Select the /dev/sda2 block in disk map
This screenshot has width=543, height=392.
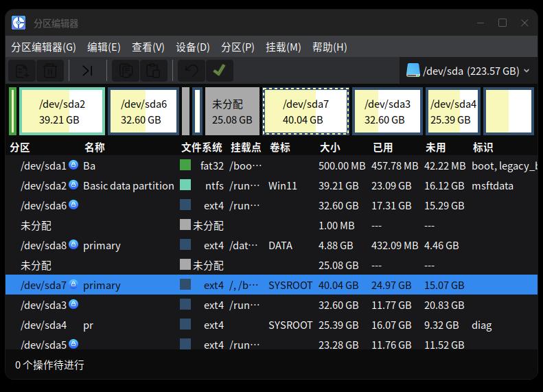coord(62,111)
